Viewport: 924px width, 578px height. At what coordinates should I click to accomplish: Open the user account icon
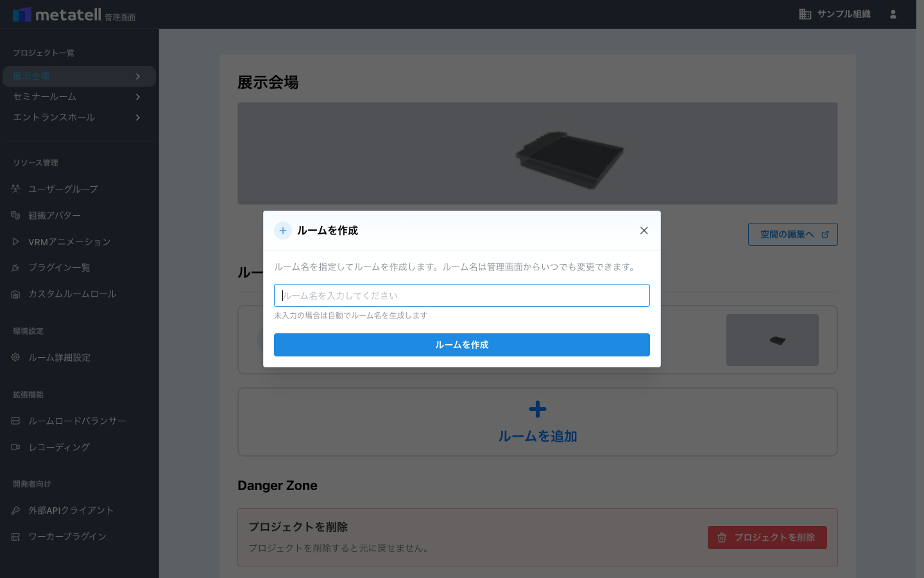[x=893, y=14]
